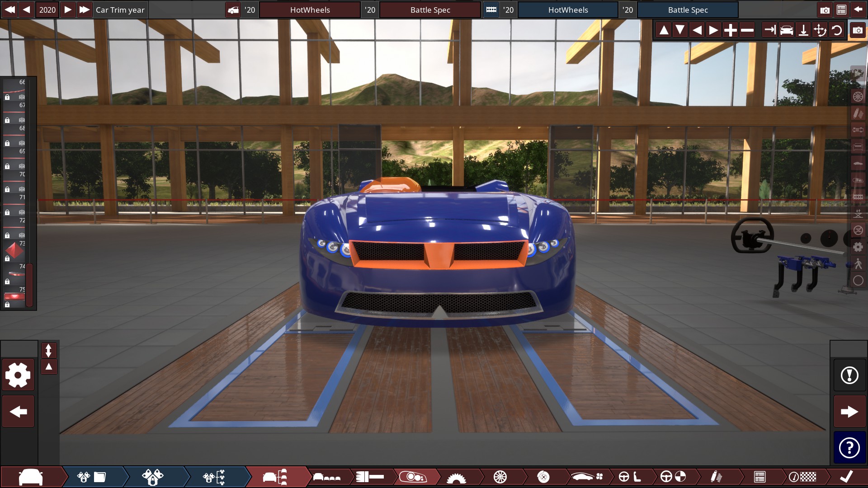Click the next arrow button at right
The height and width of the screenshot is (488, 868).
click(x=849, y=412)
